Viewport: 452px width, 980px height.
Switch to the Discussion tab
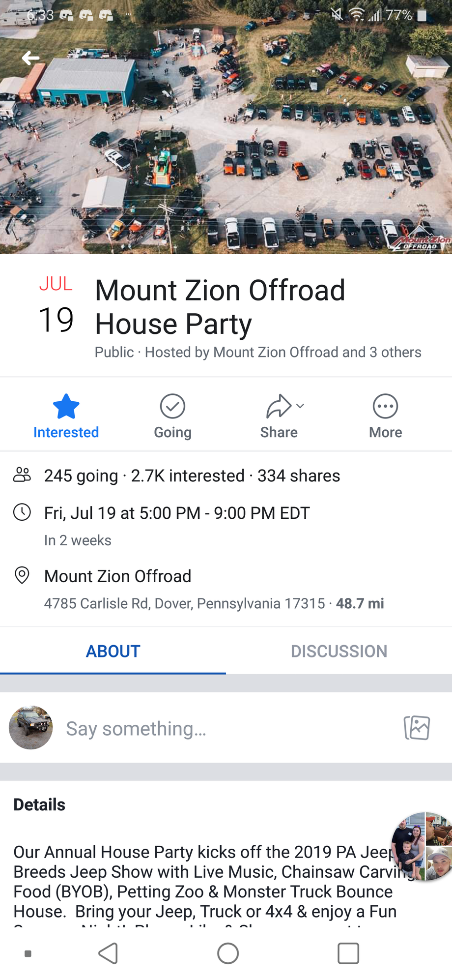pos(339,651)
